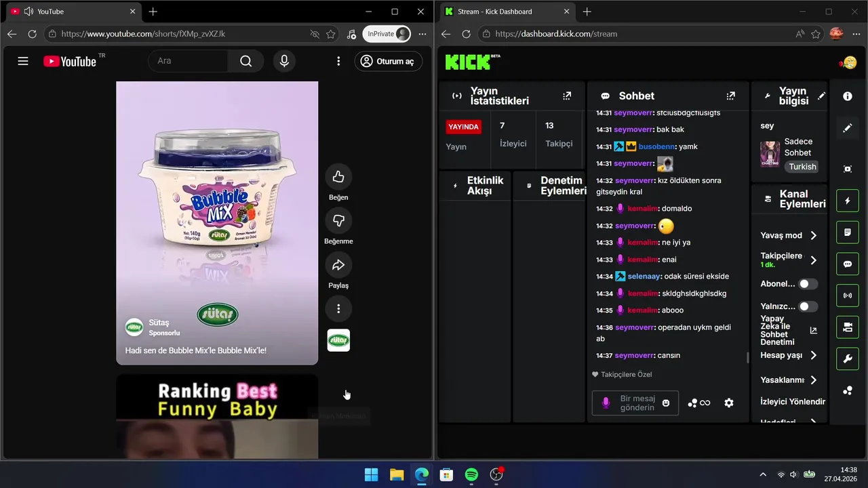The image size is (868, 488).
Task: Click the InPrivate profile button
Action: coord(387,34)
